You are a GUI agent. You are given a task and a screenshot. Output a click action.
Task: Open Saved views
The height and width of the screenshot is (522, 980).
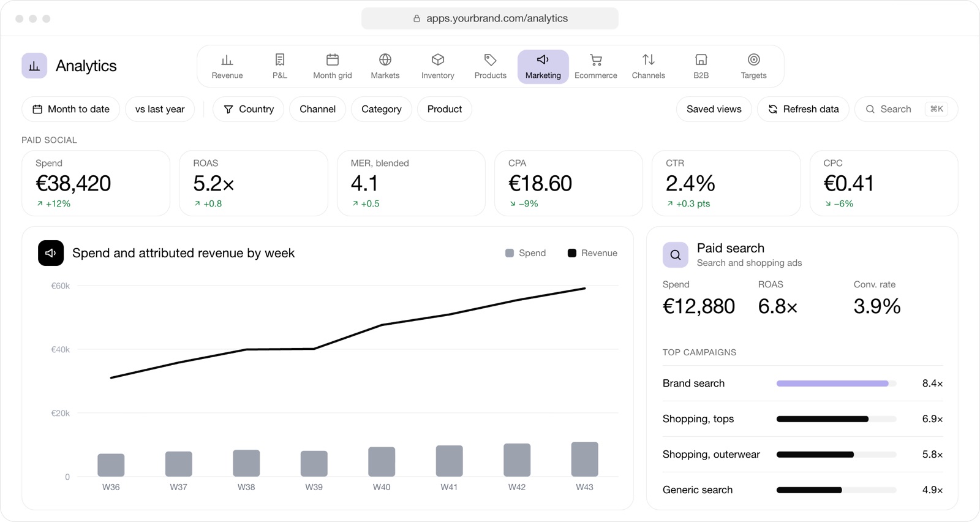pos(714,109)
